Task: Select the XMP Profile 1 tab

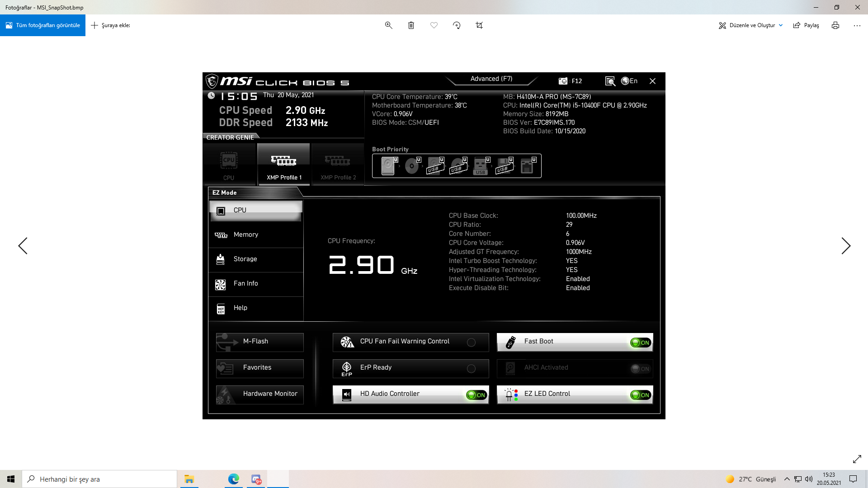Action: click(284, 164)
